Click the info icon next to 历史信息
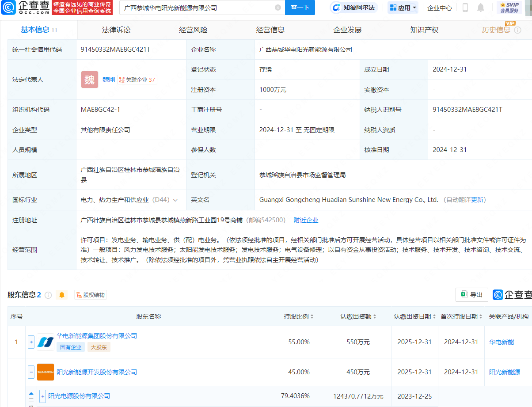The height and width of the screenshot is (407, 532). coord(518,30)
